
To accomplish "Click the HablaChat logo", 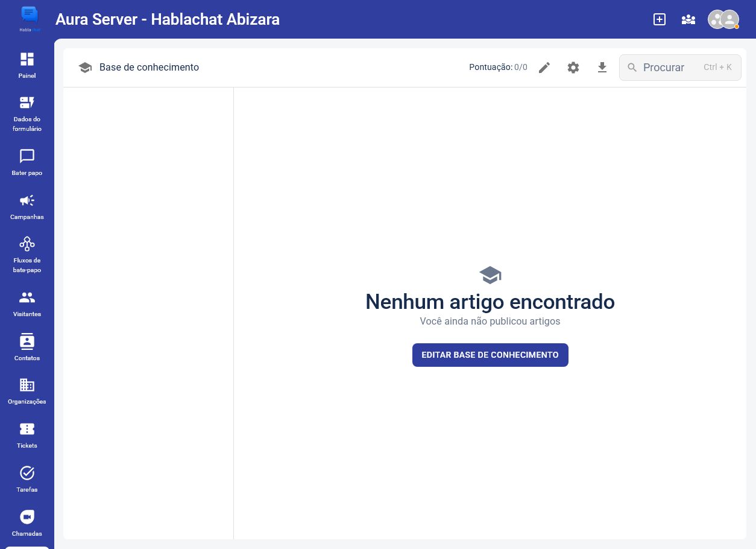I will (29, 19).
